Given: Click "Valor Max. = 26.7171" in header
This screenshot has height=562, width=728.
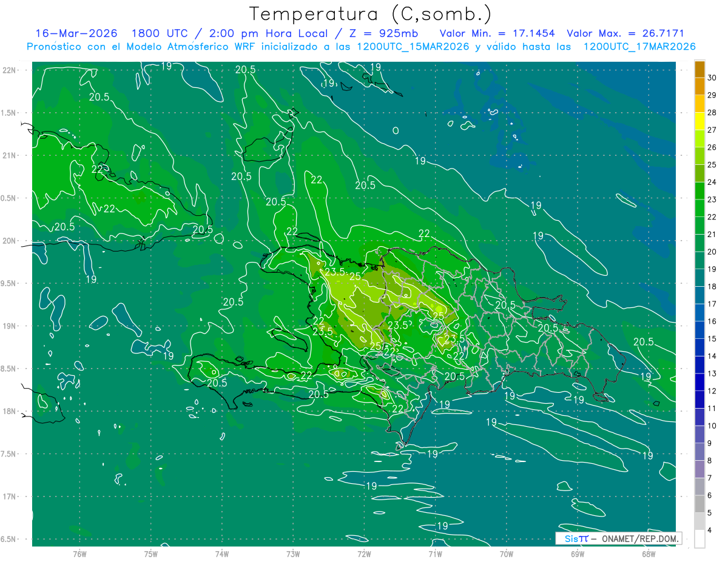Looking at the screenshot, I should 625,33.
